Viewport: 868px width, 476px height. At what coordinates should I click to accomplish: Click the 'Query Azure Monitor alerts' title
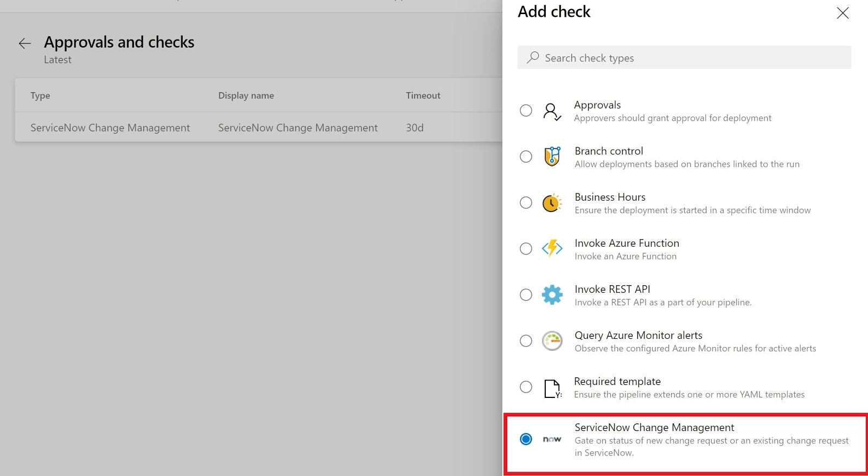638,335
